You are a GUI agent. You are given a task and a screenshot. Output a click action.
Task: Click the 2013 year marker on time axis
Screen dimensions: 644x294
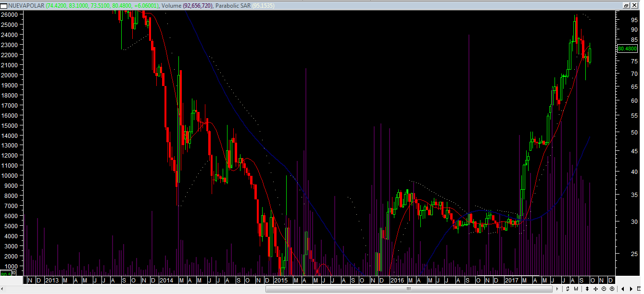coord(51,280)
